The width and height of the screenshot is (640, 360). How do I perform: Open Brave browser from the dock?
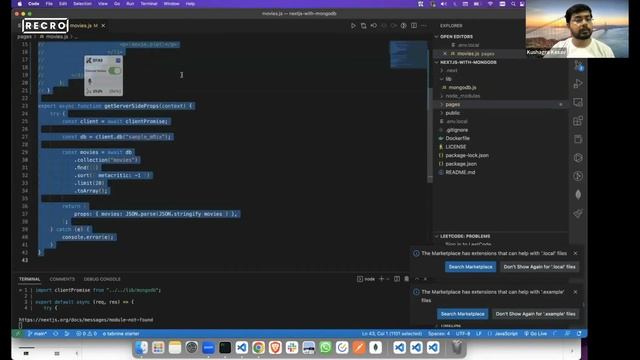(275, 348)
